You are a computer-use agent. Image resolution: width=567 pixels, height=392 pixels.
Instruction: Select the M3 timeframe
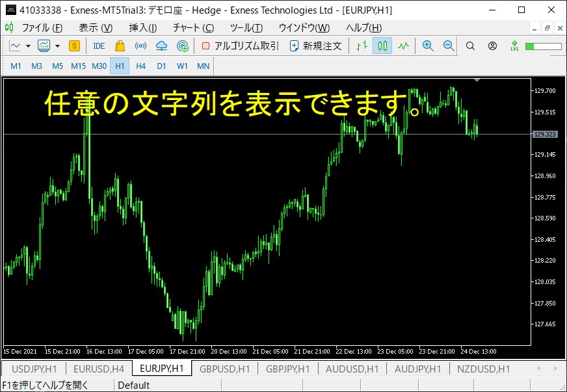(36, 66)
